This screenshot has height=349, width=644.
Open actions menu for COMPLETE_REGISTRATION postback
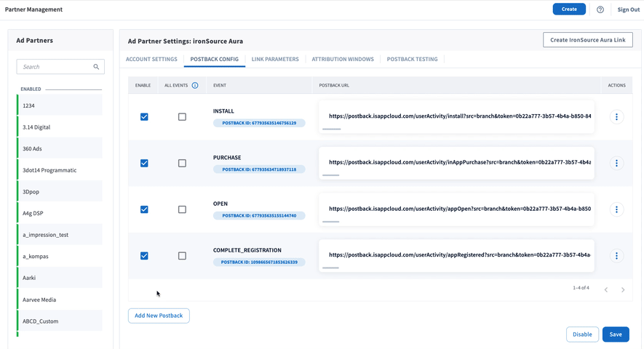click(616, 256)
